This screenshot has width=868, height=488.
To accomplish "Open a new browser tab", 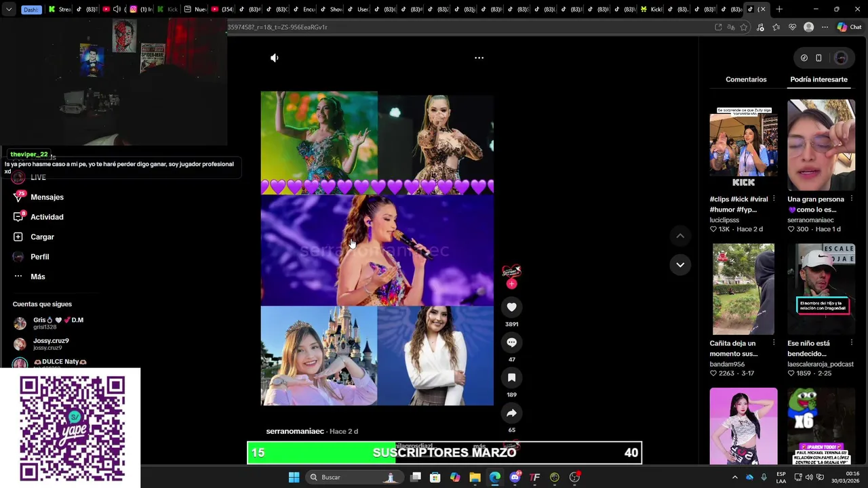I will coord(779,9).
